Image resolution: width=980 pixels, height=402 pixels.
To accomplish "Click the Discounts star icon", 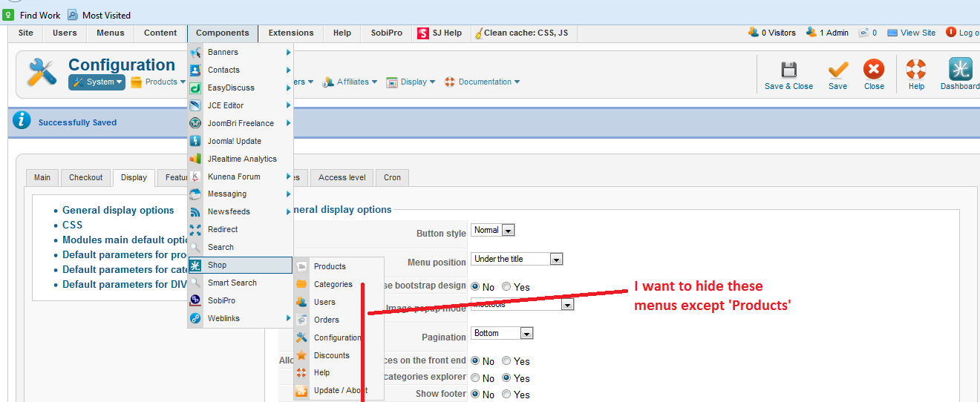I will coord(301,356).
